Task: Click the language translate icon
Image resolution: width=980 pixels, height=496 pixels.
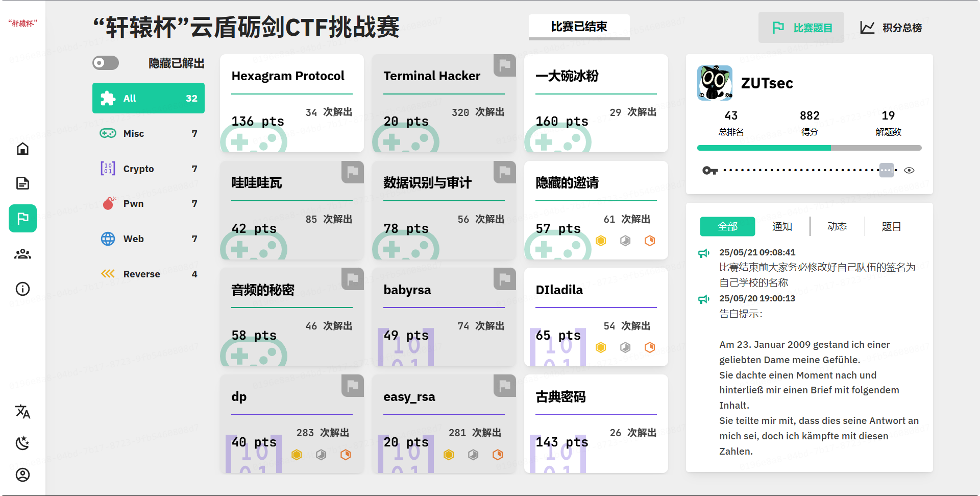Action: pyautogui.click(x=22, y=412)
